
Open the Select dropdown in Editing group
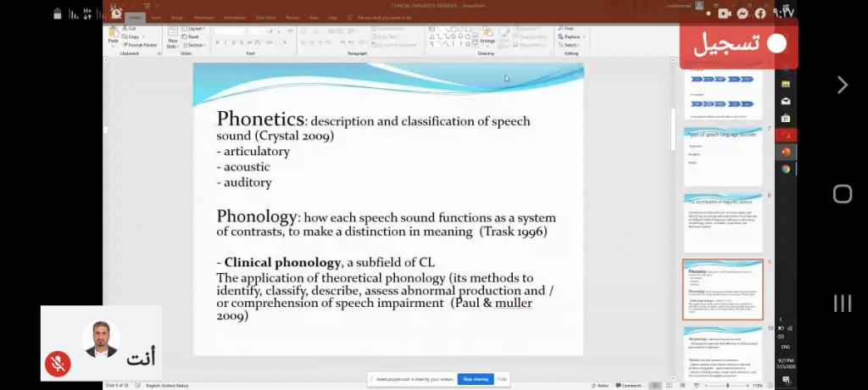570,45
